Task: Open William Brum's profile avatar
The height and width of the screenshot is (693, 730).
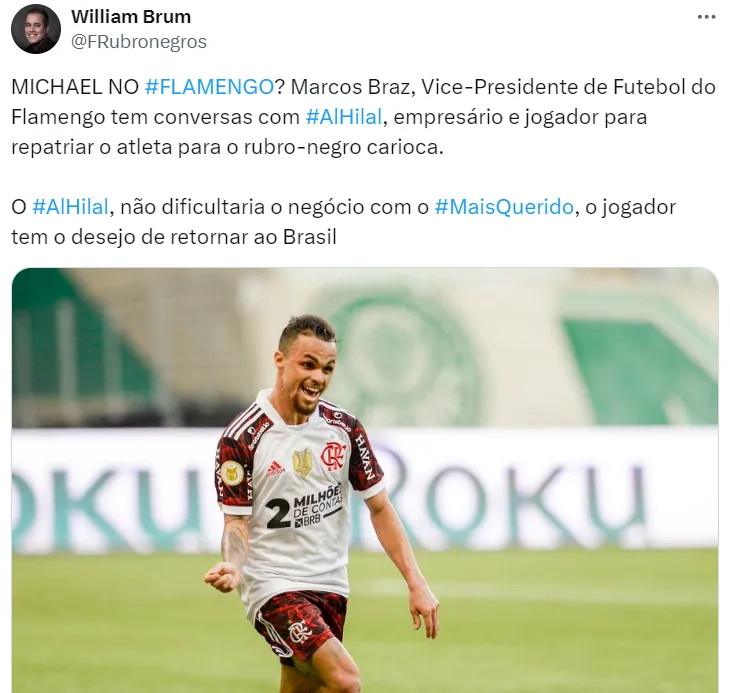Action: coord(36,30)
